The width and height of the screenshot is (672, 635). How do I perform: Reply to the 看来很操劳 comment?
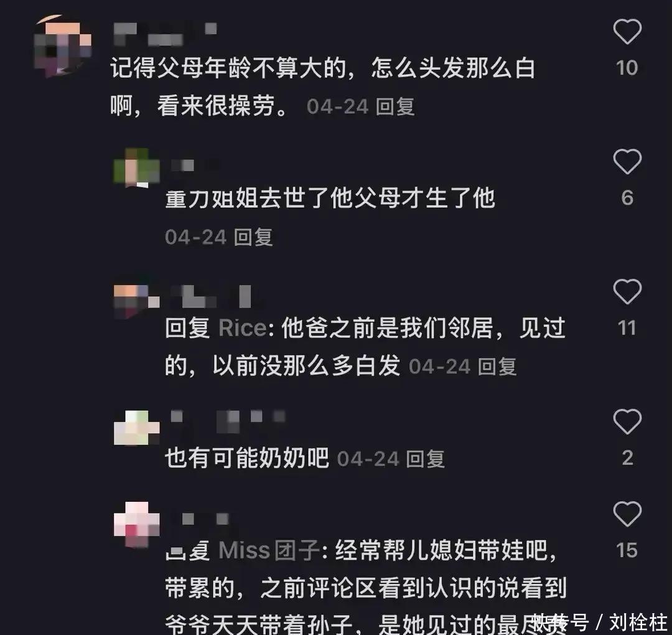tap(394, 106)
